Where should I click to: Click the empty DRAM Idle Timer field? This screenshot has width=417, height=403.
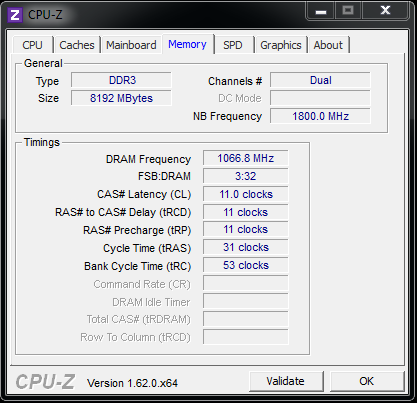(246, 301)
